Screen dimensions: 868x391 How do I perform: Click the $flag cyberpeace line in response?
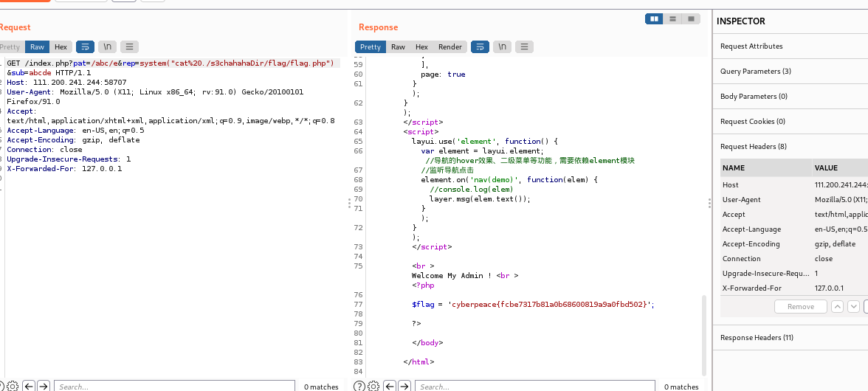pyautogui.click(x=533, y=304)
